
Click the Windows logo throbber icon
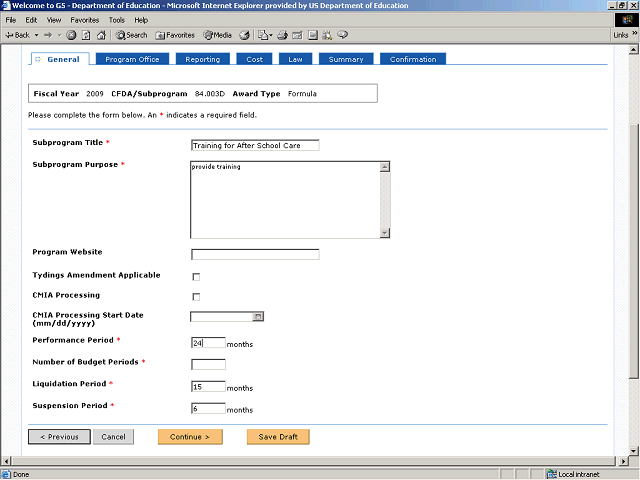(x=627, y=20)
